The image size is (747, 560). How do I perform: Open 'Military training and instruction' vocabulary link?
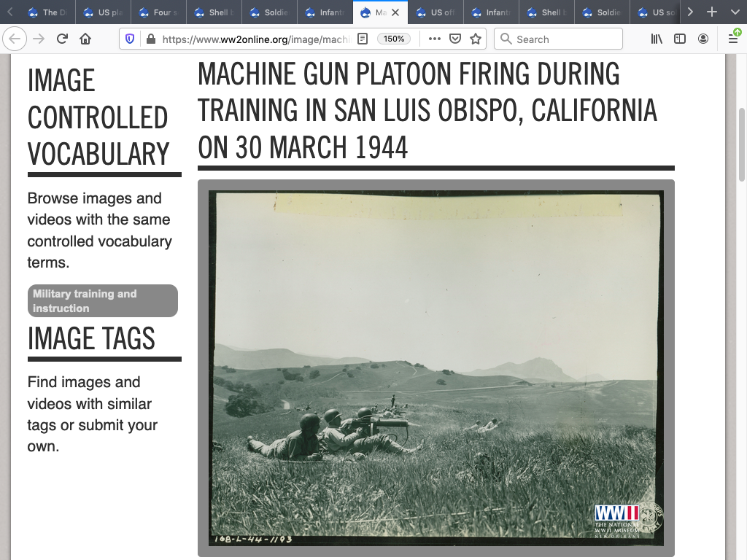tap(103, 301)
